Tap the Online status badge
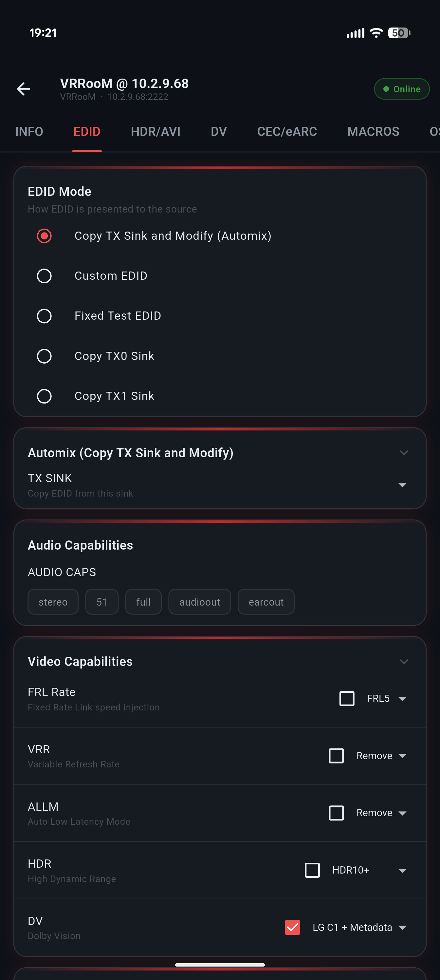Screen dimensions: 440x980 click(402, 89)
